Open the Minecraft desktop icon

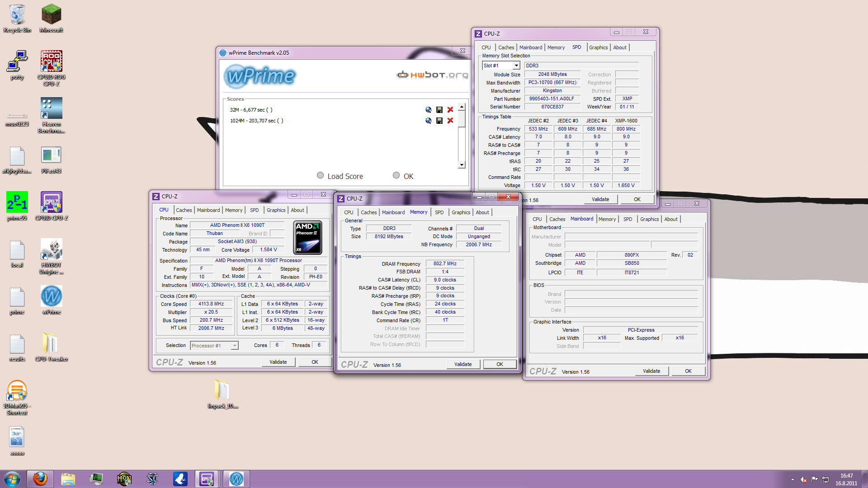click(51, 18)
